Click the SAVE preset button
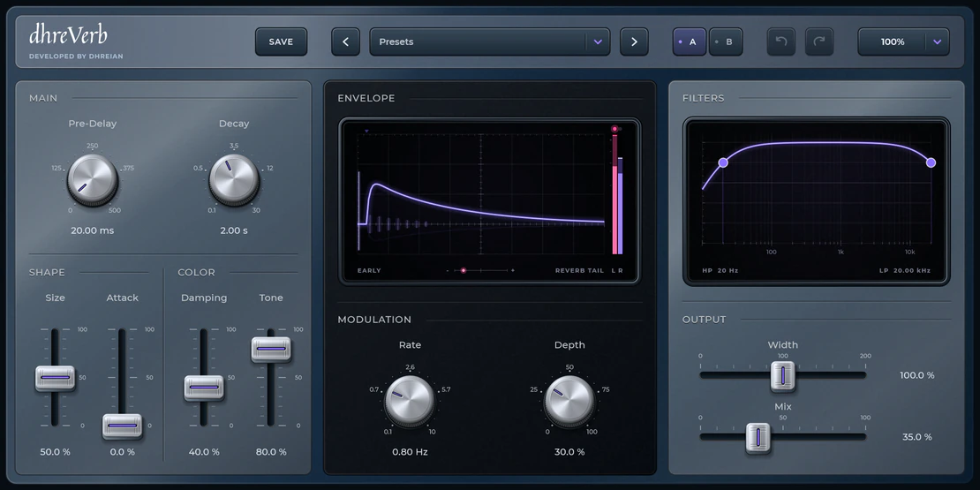The height and width of the screenshot is (490, 980). 281,41
